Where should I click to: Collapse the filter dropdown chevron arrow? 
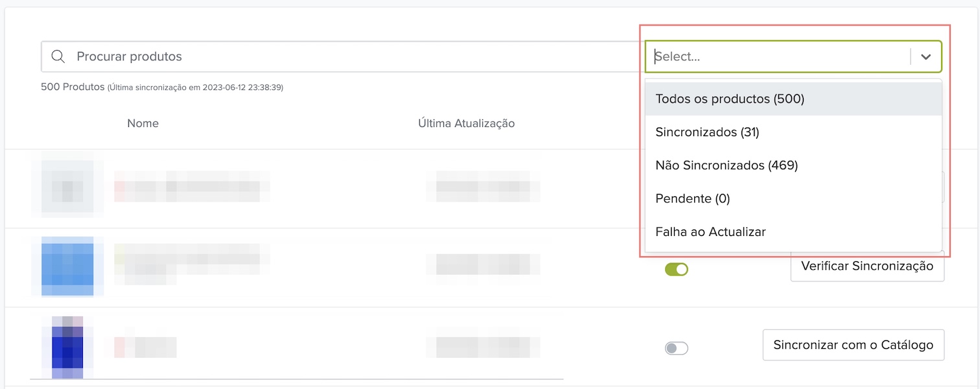926,57
